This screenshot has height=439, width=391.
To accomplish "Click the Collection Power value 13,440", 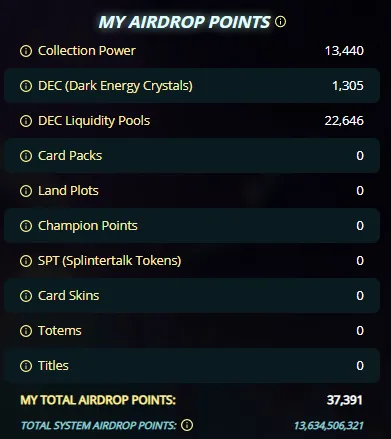I will click(x=344, y=51).
